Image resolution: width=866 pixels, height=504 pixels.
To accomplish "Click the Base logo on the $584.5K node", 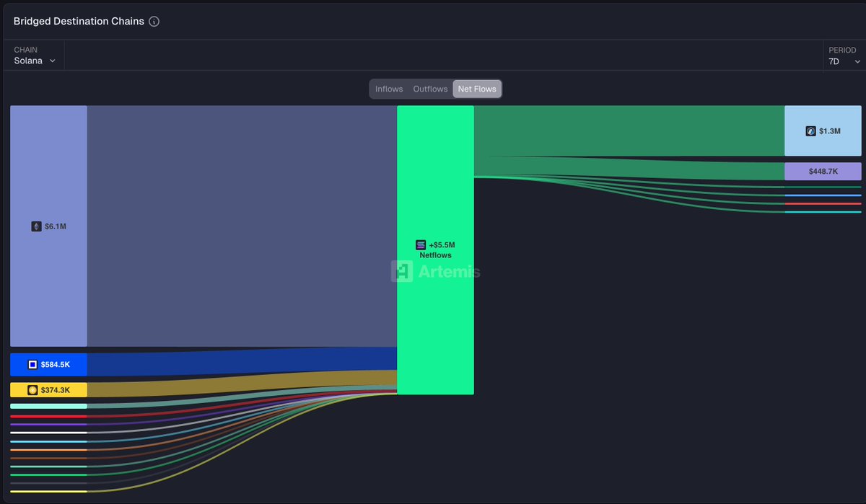I will point(32,365).
